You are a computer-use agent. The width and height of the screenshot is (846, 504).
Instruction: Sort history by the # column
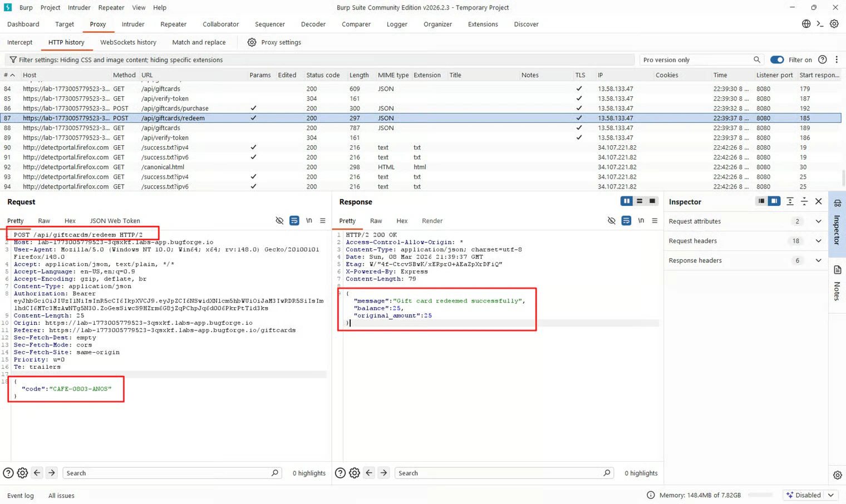(9, 75)
